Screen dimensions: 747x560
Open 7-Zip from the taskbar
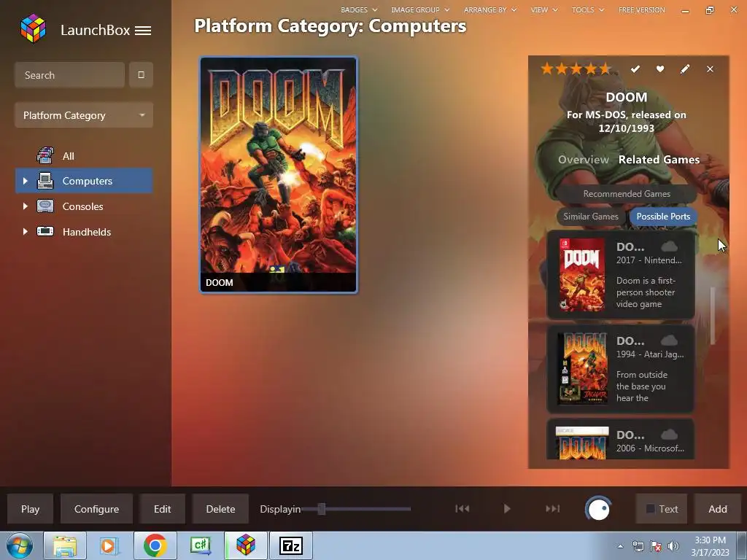tap(290, 545)
